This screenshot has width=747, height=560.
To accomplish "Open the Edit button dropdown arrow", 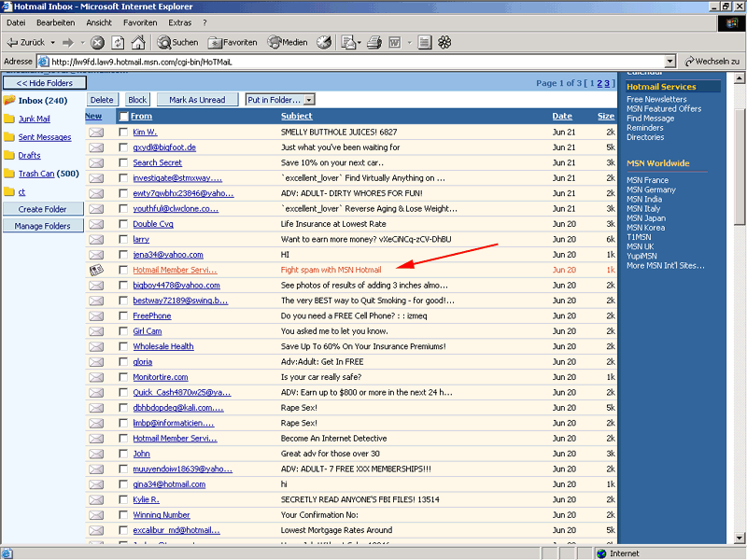I will click(x=409, y=42).
